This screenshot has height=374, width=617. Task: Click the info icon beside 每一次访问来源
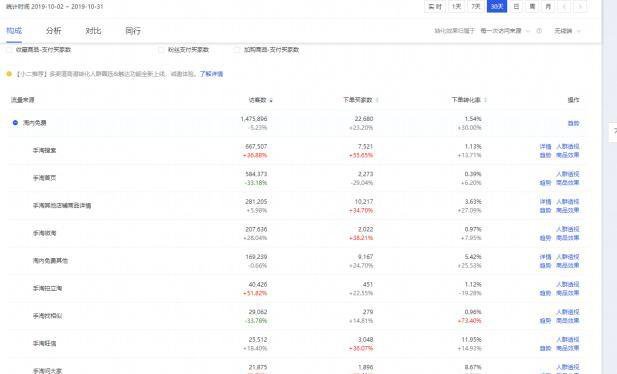(x=539, y=31)
